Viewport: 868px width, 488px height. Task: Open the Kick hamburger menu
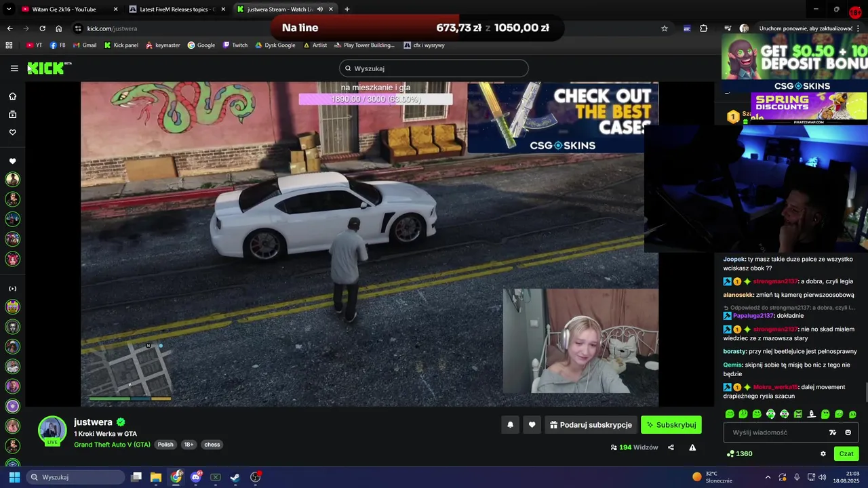pyautogui.click(x=14, y=68)
